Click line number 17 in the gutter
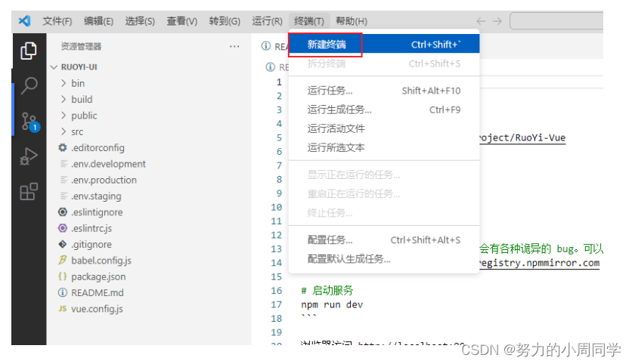This screenshot has height=364, width=632. [276, 305]
